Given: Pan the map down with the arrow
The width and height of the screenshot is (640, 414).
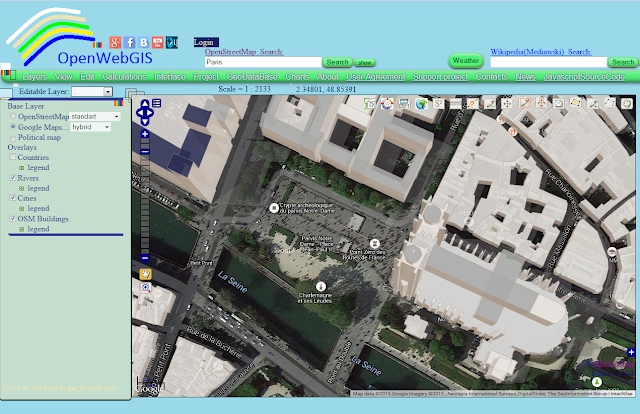Looking at the screenshot, I should point(145,121).
